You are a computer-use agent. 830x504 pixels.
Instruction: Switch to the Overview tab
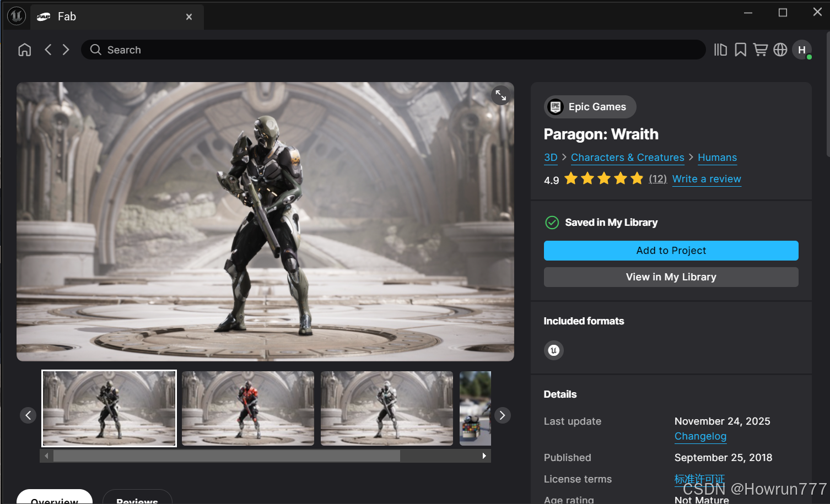click(x=55, y=498)
